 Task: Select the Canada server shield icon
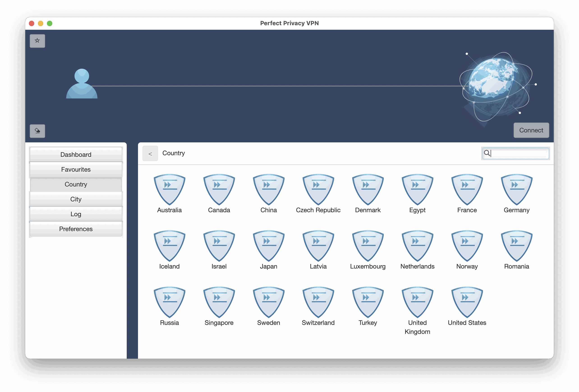[219, 189]
